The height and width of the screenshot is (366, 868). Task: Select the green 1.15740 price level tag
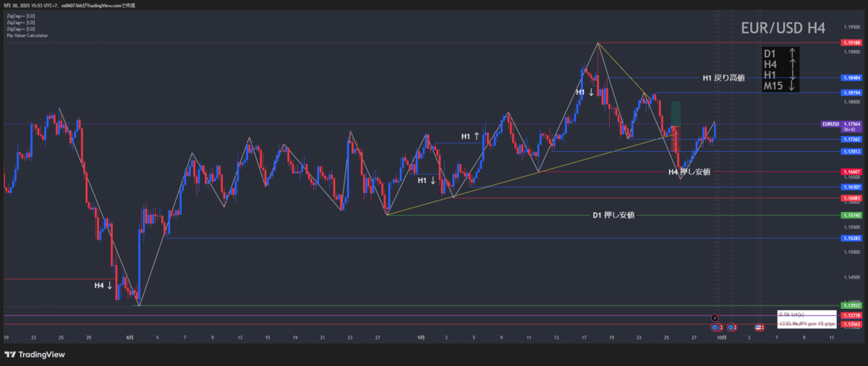[x=851, y=215]
